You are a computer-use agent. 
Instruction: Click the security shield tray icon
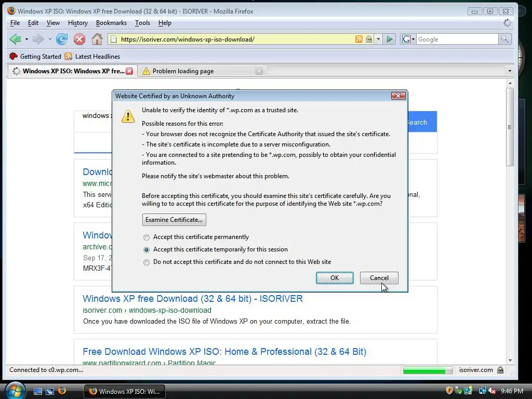coord(449,391)
